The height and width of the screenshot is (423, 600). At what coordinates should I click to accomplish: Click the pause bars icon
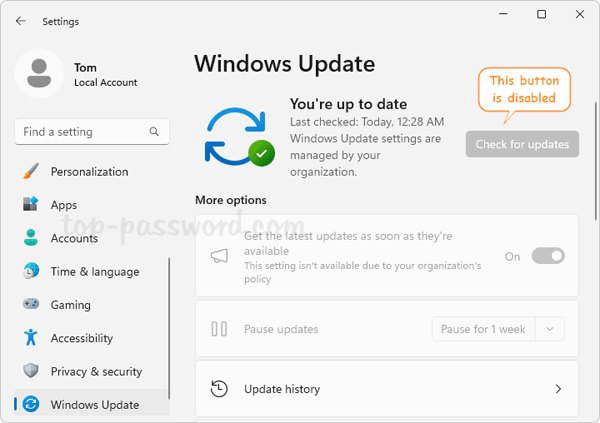[x=219, y=329]
